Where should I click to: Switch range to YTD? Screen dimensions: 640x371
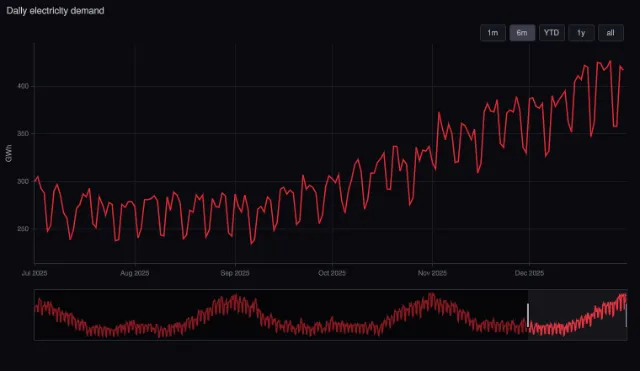[551, 33]
